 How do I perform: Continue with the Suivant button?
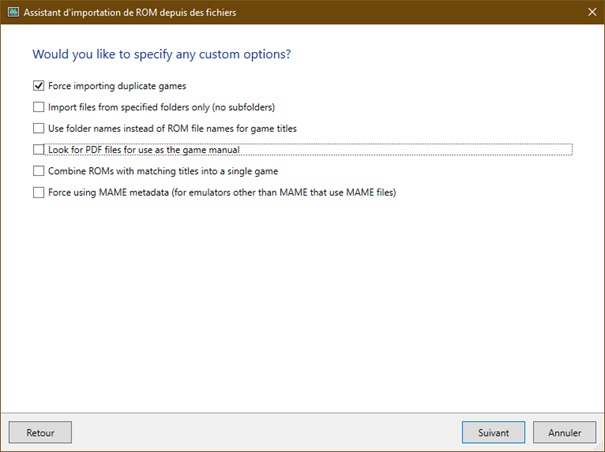coord(493,432)
